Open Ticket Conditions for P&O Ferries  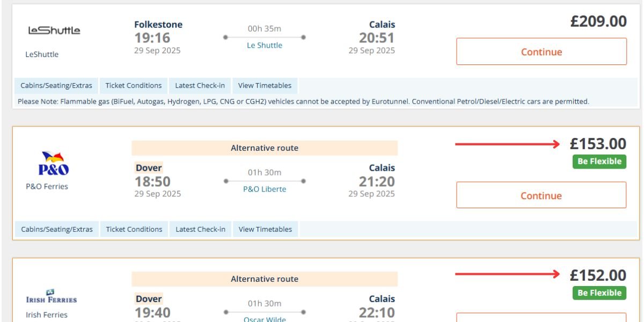[x=134, y=230]
